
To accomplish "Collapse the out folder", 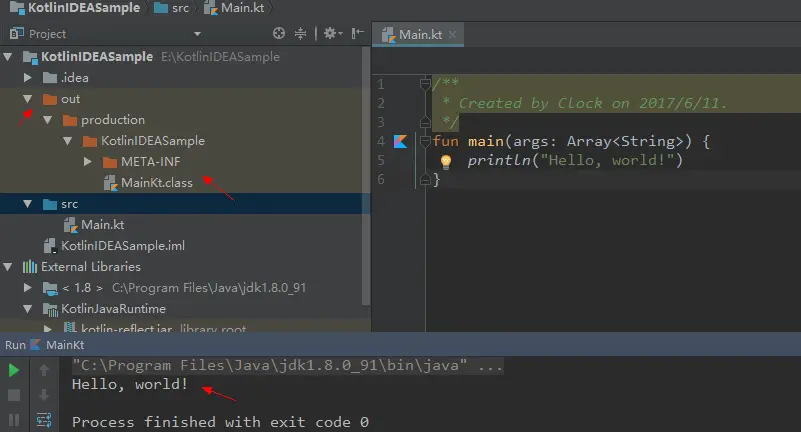I will tap(28, 99).
